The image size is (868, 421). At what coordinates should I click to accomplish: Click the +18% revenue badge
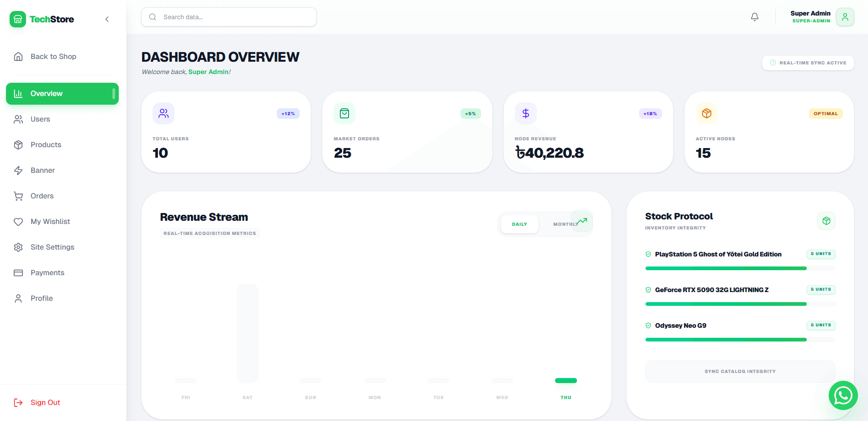pyautogui.click(x=651, y=114)
